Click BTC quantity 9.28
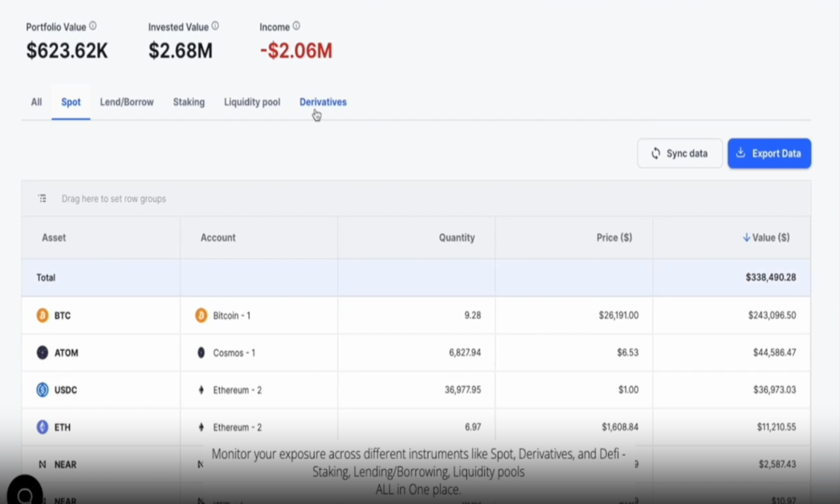 (x=472, y=316)
